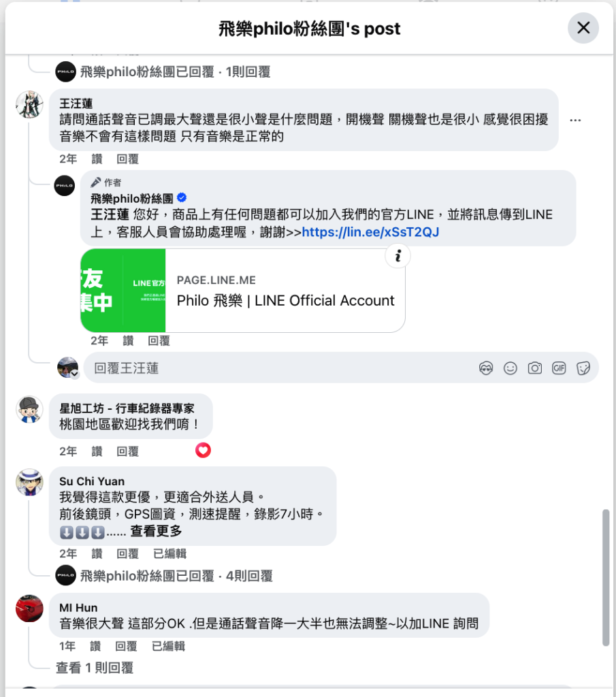Open three-dots menu on 王汪蓮's comment
Image resolution: width=616 pixels, height=697 pixels.
pyautogui.click(x=575, y=120)
